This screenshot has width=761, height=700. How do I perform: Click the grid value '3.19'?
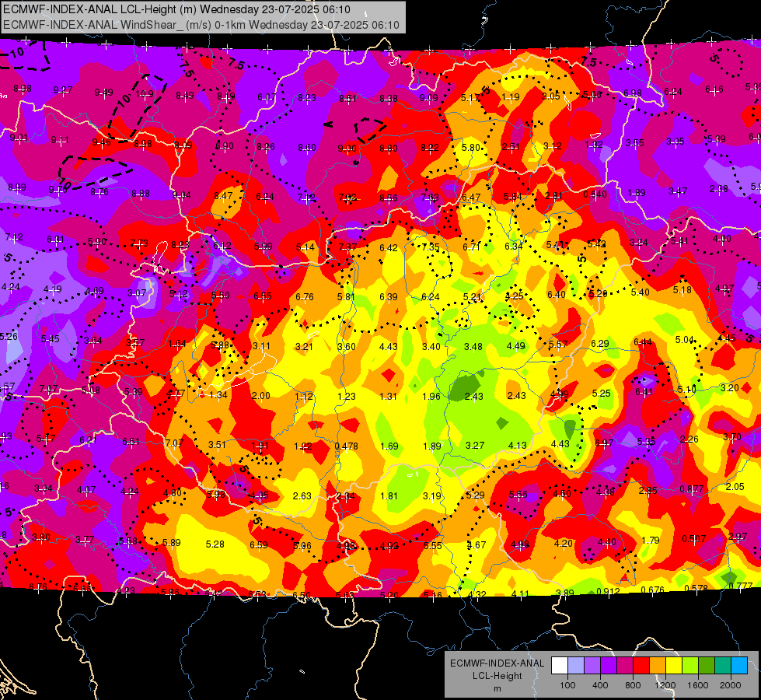(432, 496)
